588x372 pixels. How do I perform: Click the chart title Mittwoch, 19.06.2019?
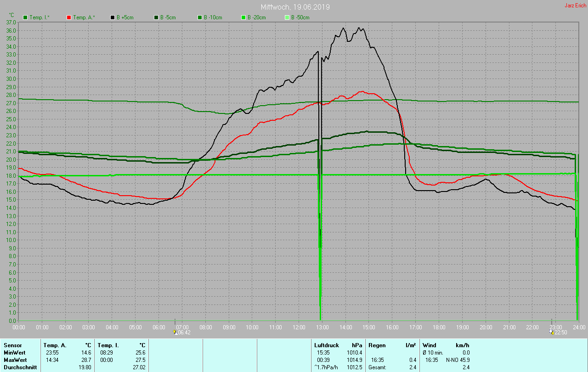pyautogui.click(x=295, y=7)
